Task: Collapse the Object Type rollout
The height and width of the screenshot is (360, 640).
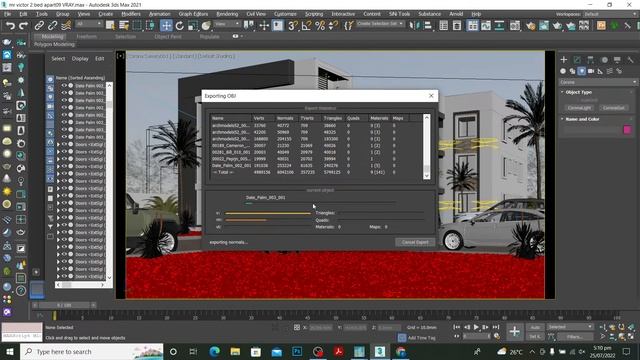Action: tap(562, 92)
